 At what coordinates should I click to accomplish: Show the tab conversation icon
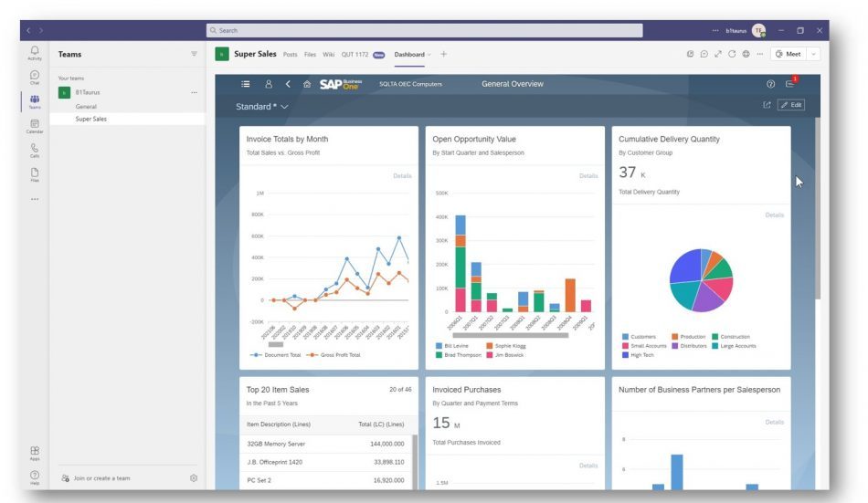coord(704,54)
